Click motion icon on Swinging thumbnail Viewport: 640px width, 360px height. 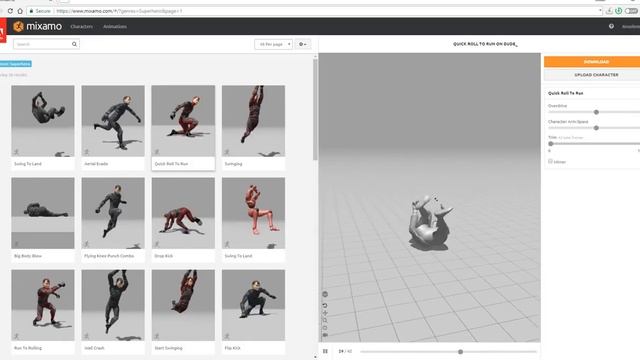pyautogui.click(x=227, y=152)
